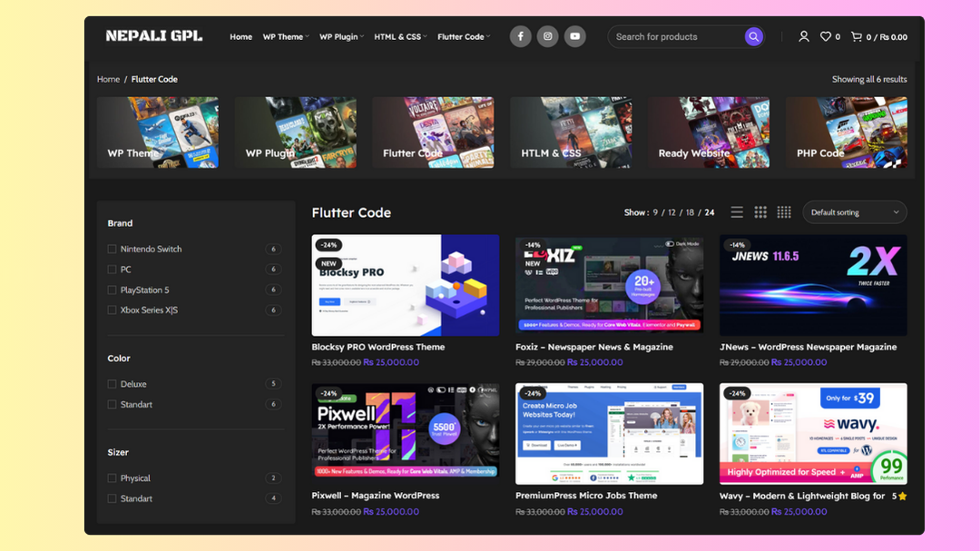Open JNews – WordPress Newspaper Magazine title
The image size is (980, 551).
pyautogui.click(x=808, y=347)
